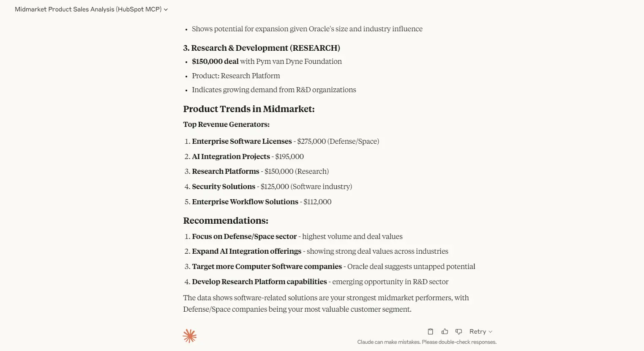
Task: Click the Enterprise Software Licenses list entry
Action: pyautogui.click(x=241, y=141)
